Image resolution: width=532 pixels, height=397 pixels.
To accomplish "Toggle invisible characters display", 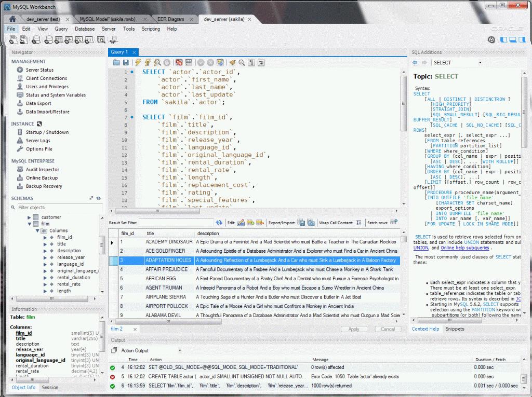I will click(x=251, y=62).
